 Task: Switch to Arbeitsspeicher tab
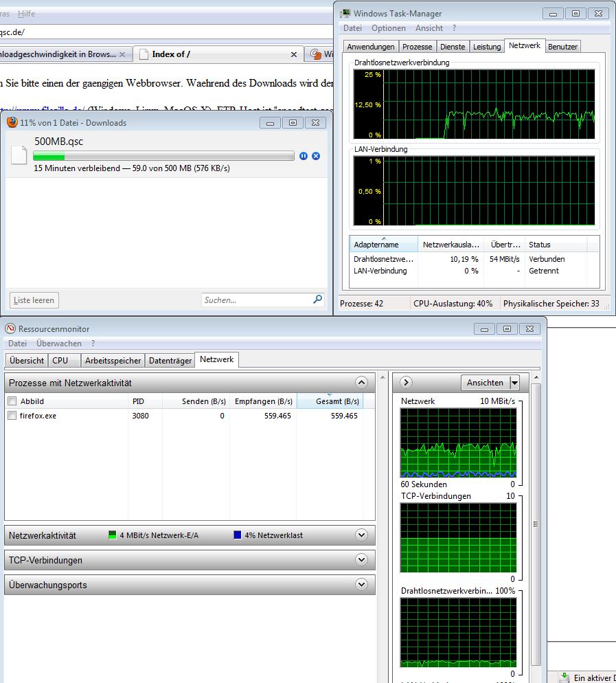tap(113, 360)
